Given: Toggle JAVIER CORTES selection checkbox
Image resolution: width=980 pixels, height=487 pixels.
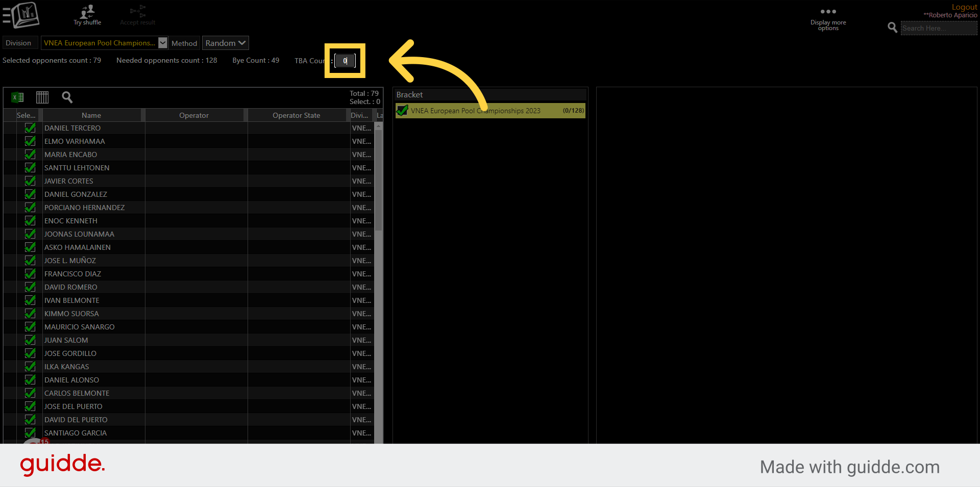Looking at the screenshot, I should click(30, 181).
